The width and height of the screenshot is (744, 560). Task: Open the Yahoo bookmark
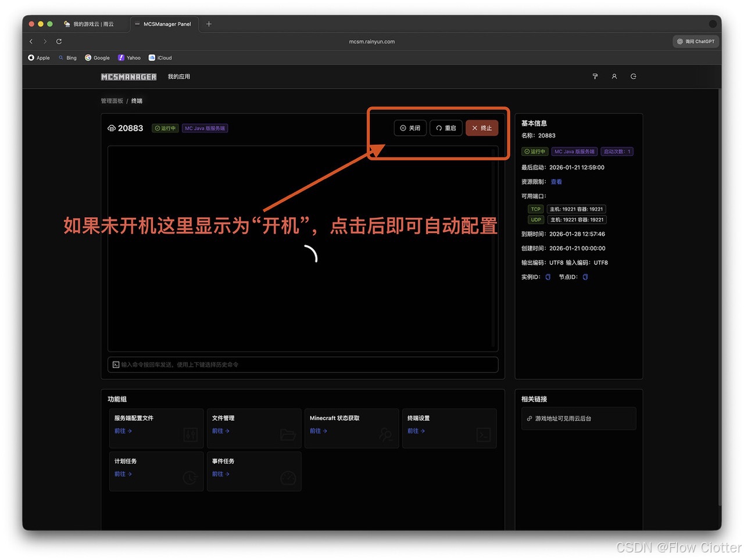point(129,58)
